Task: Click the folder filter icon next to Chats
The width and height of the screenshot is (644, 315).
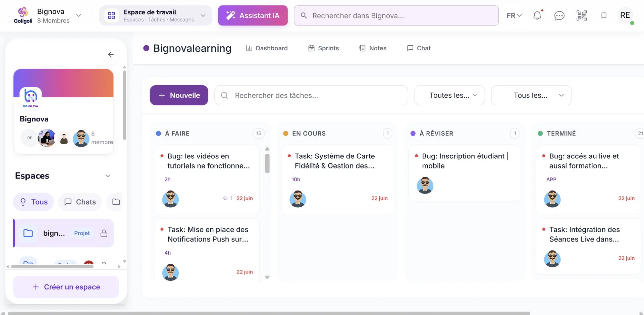Action: tap(116, 202)
